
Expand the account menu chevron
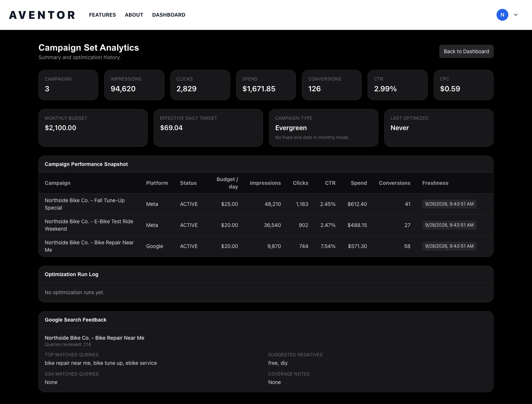pos(516,15)
